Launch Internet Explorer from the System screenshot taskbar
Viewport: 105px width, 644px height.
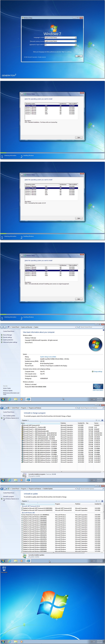(9, 399)
